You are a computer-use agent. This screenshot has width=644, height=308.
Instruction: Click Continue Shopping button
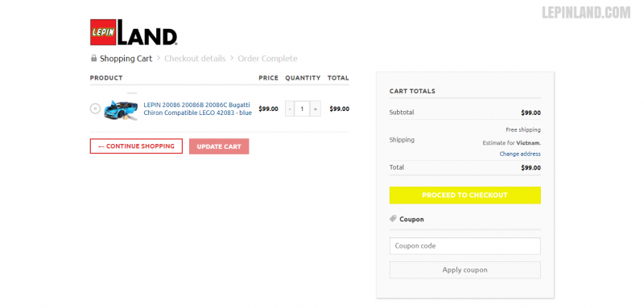[x=136, y=146]
